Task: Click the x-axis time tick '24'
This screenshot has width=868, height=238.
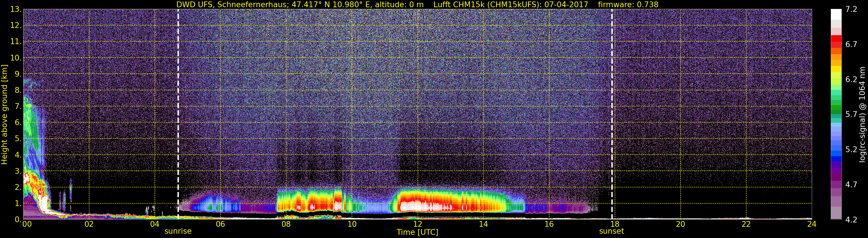Action: pyautogui.click(x=812, y=224)
